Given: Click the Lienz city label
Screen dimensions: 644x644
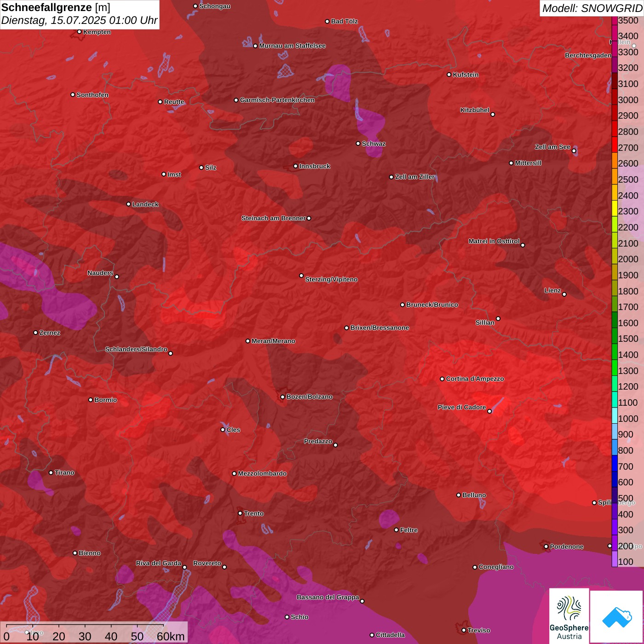Looking at the screenshot, I should 552,290.
